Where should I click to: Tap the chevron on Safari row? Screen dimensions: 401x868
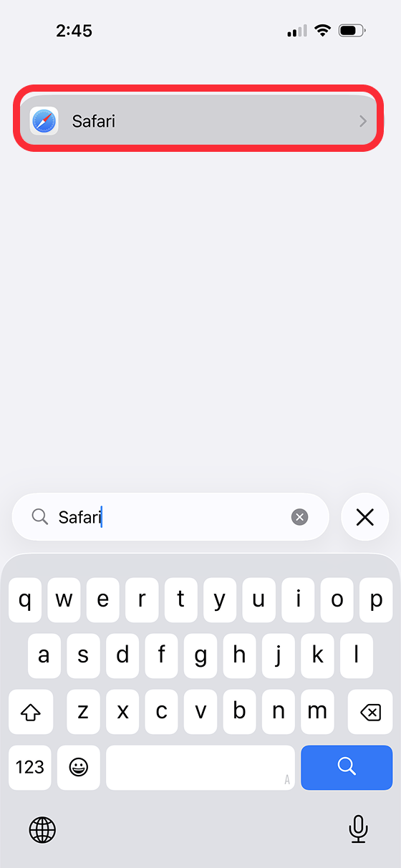(363, 122)
